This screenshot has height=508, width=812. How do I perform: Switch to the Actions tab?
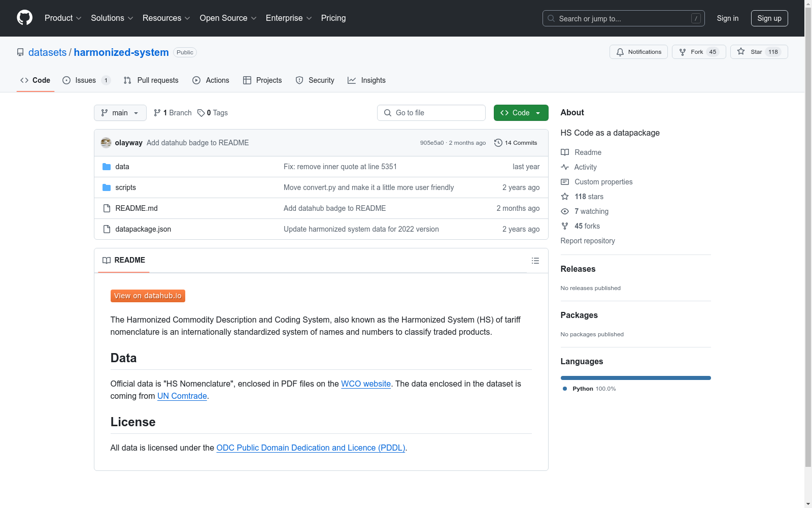click(211, 80)
